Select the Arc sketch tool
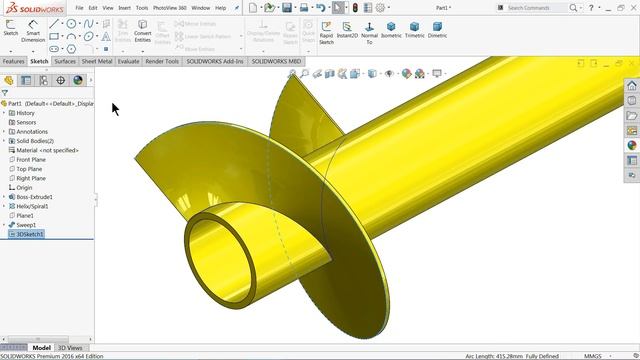This screenshot has height=360, width=640. click(71, 36)
